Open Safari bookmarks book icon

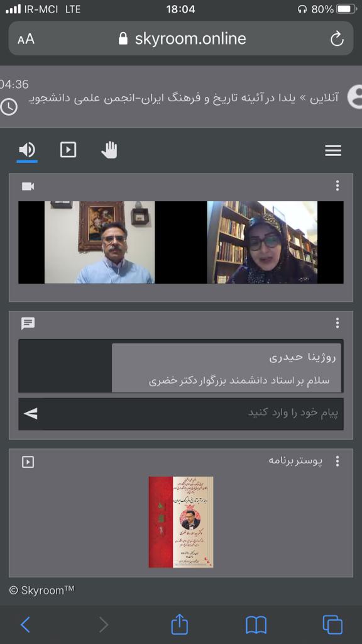[256, 625]
